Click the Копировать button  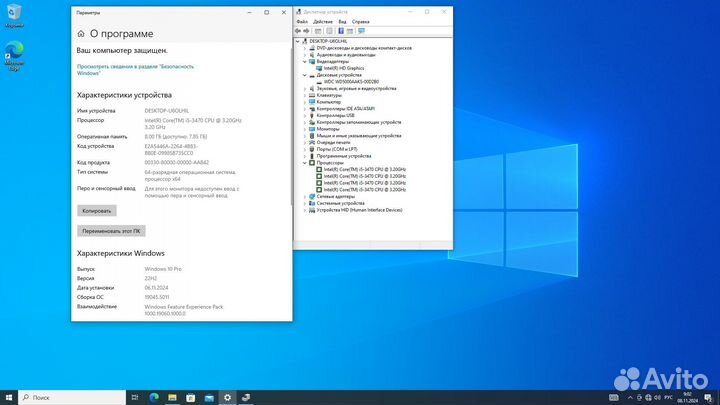96,211
